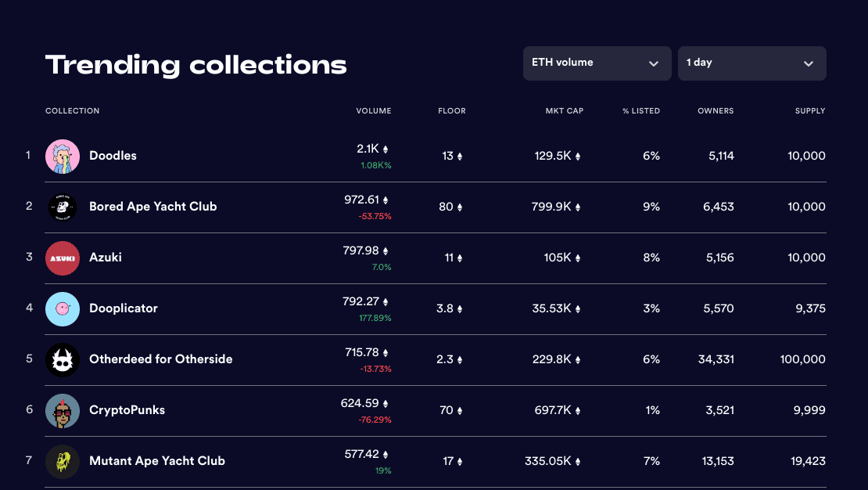This screenshot has width=868, height=490.
Task: Sort by the VOLUME column header
Action: pyautogui.click(x=373, y=111)
